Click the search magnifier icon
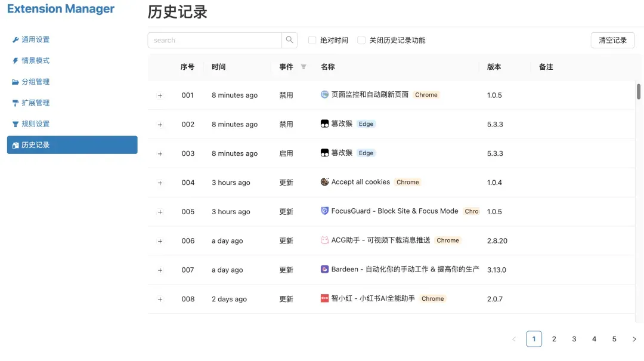 click(290, 40)
